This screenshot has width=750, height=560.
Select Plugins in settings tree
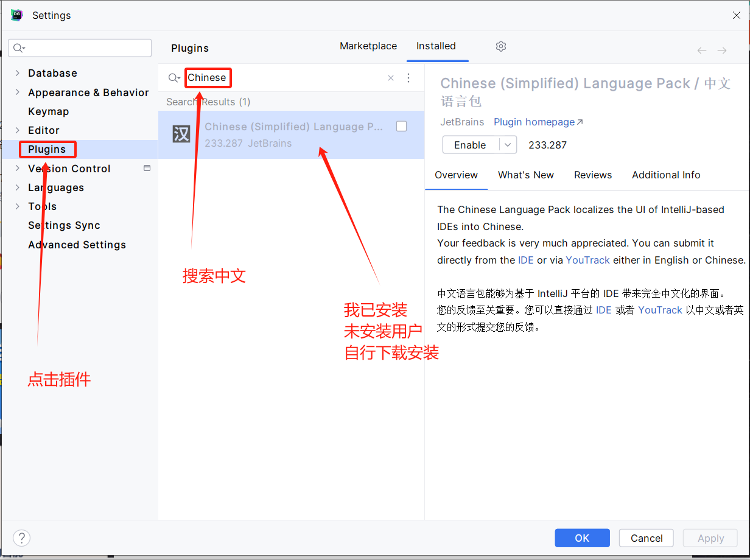[x=47, y=149]
